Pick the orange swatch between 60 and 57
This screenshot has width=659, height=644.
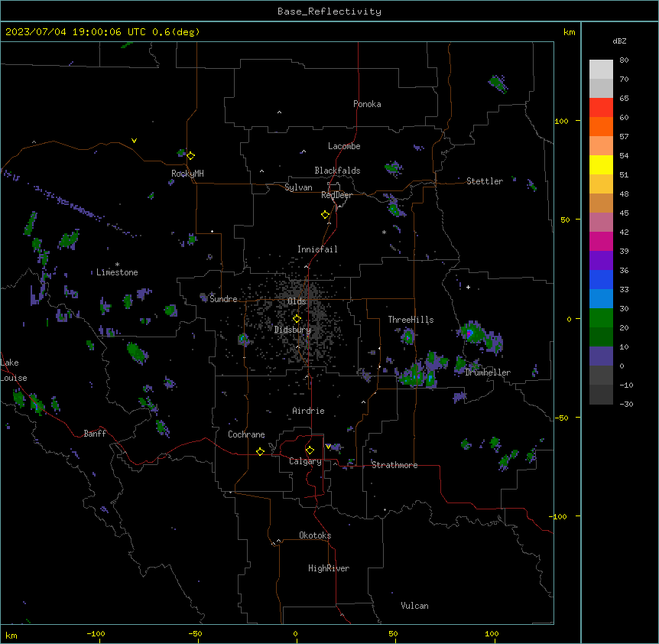[601, 126]
